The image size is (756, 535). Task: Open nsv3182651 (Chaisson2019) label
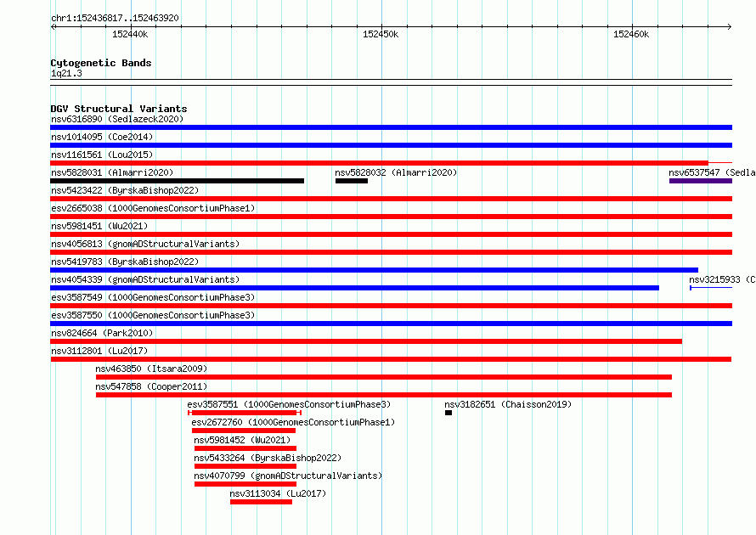tap(508, 404)
